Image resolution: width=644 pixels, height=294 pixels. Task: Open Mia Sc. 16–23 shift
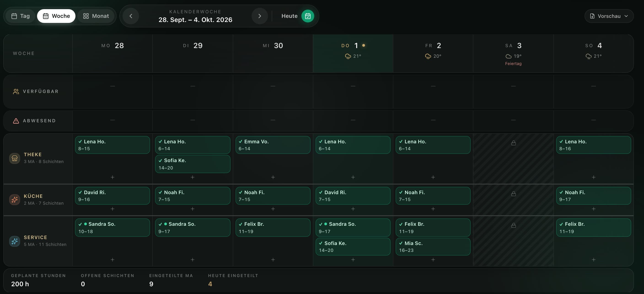coord(433,246)
